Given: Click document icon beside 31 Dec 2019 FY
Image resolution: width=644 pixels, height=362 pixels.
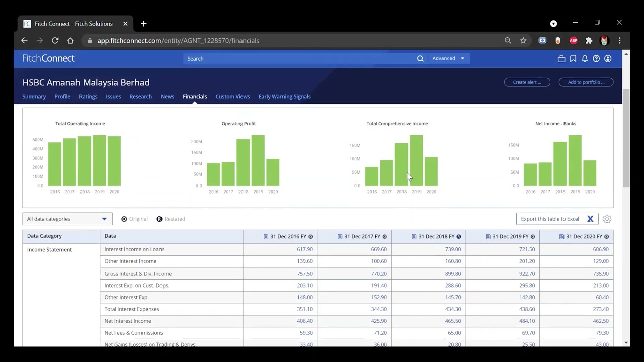Looking at the screenshot, I should [488, 237].
